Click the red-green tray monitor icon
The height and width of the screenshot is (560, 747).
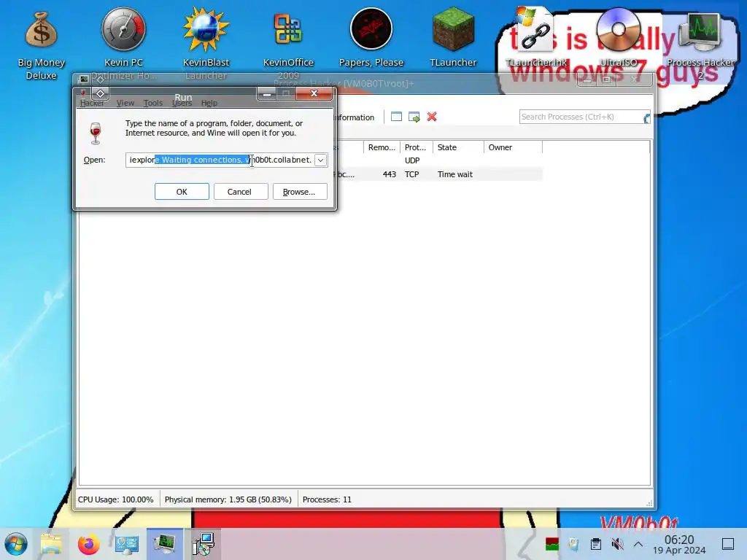[x=551, y=544]
